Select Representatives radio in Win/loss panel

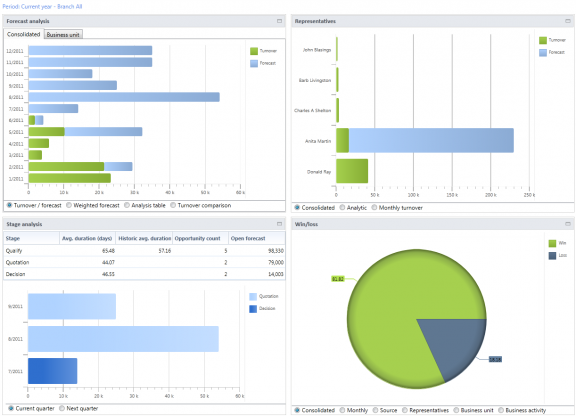click(x=405, y=410)
